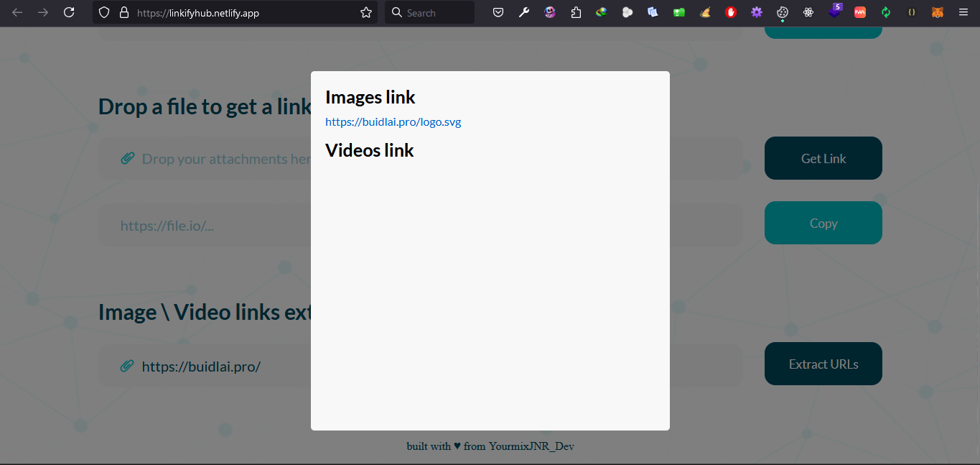Open the Internet Download Manager extension icon

tap(602, 12)
